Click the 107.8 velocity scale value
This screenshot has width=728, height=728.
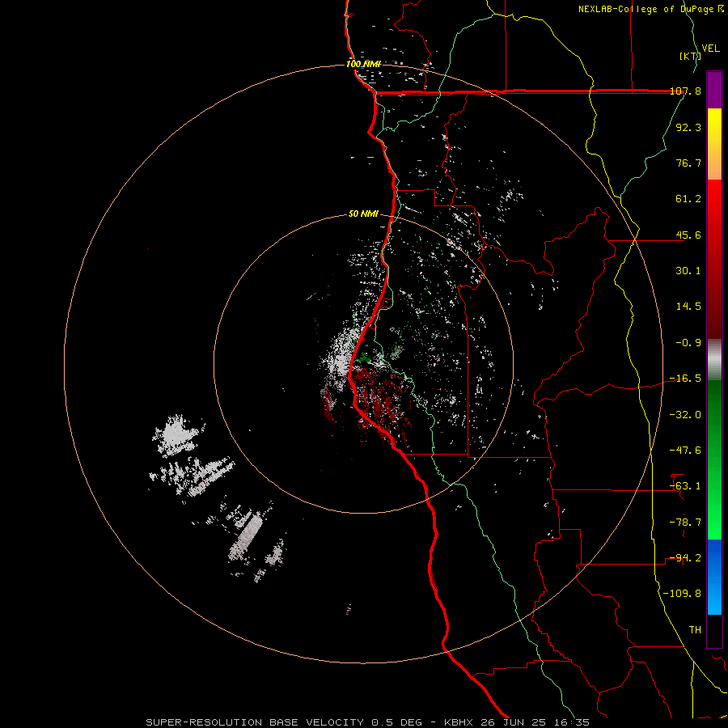tap(685, 91)
